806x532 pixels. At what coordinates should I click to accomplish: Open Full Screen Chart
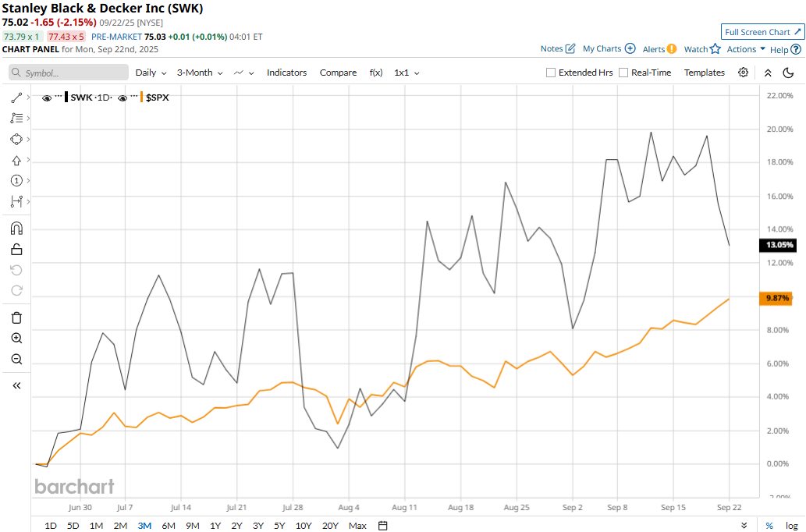pyautogui.click(x=762, y=32)
